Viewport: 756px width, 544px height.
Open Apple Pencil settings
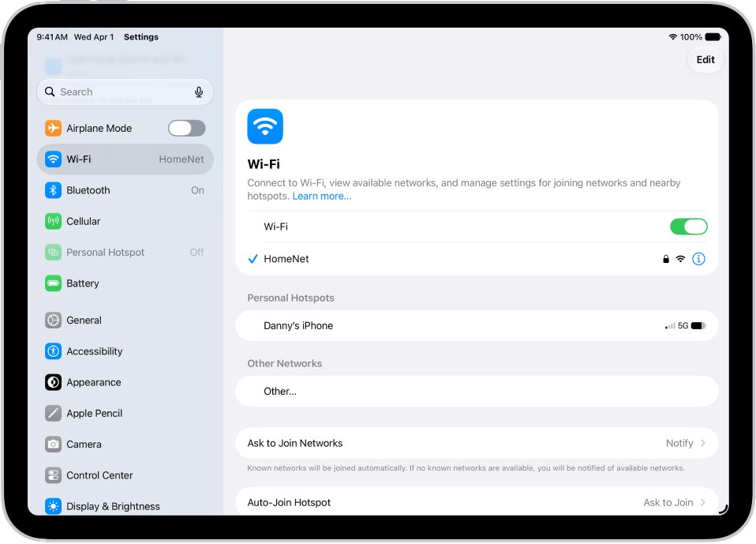(125, 413)
